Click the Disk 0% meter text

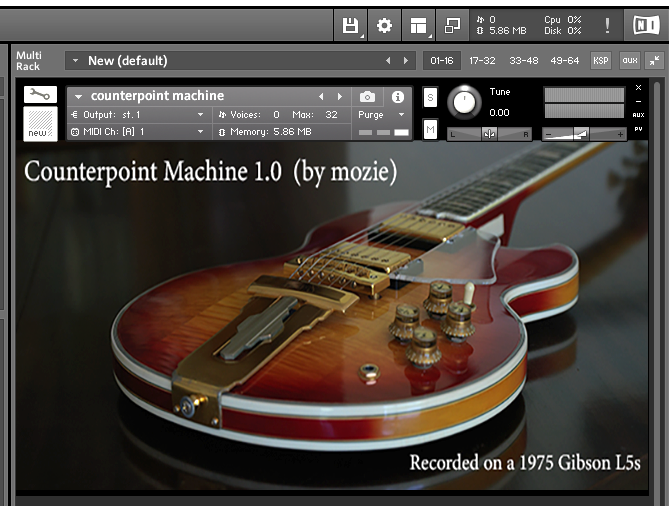coord(562,31)
